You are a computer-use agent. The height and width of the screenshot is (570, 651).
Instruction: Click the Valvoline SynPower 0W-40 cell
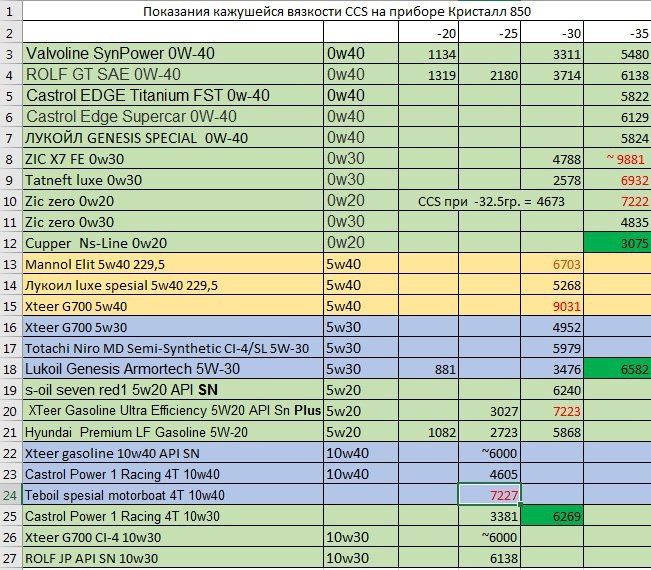173,53
